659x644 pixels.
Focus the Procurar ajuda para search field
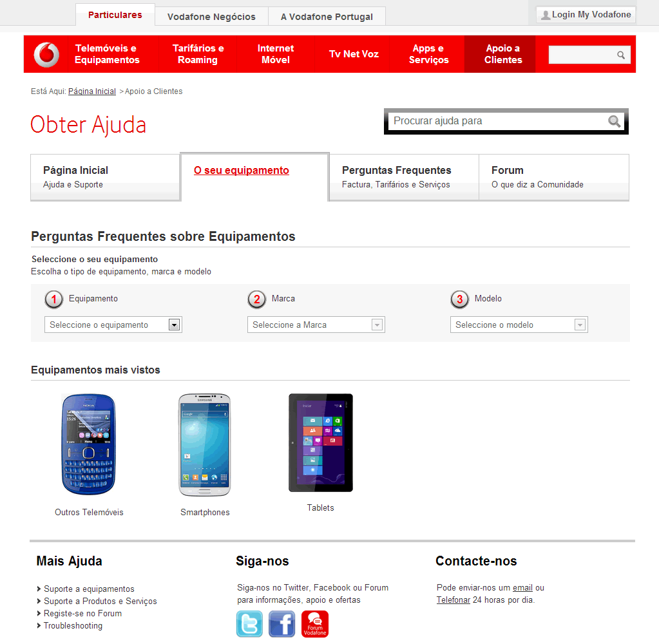[x=498, y=121]
